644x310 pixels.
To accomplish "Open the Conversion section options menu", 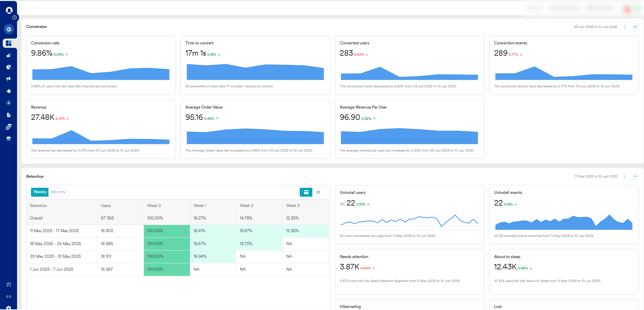I will 625,27.
